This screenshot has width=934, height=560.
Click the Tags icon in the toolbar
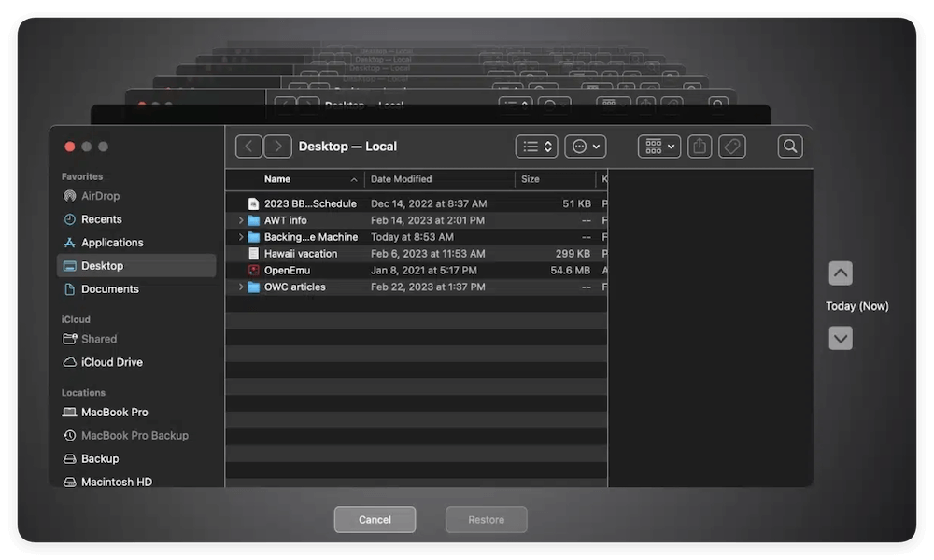[x=732, y=146]
